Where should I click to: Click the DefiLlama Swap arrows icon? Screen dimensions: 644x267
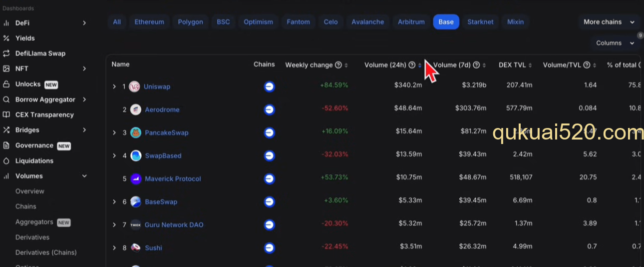(6, 53)
